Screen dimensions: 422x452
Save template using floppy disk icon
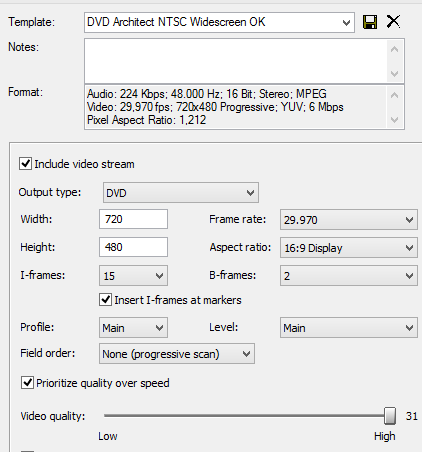pyautogui.click(x=370, y=22)
